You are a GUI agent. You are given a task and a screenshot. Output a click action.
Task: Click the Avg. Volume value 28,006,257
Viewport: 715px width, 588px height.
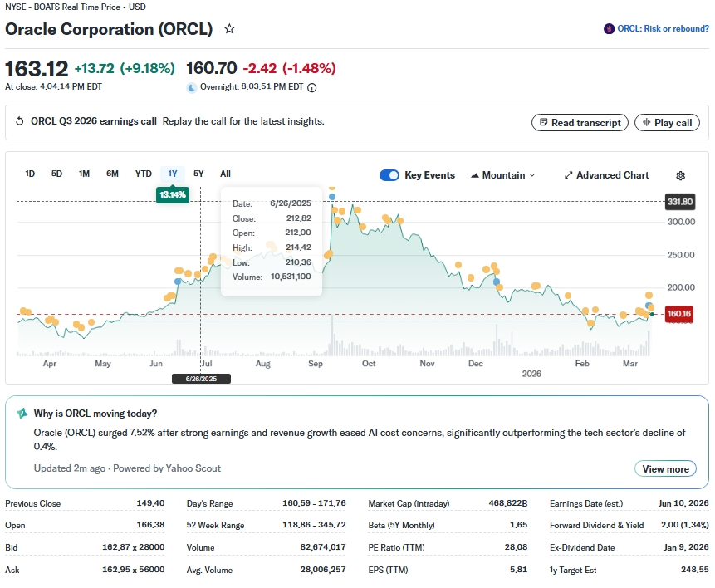coord(323,569)
